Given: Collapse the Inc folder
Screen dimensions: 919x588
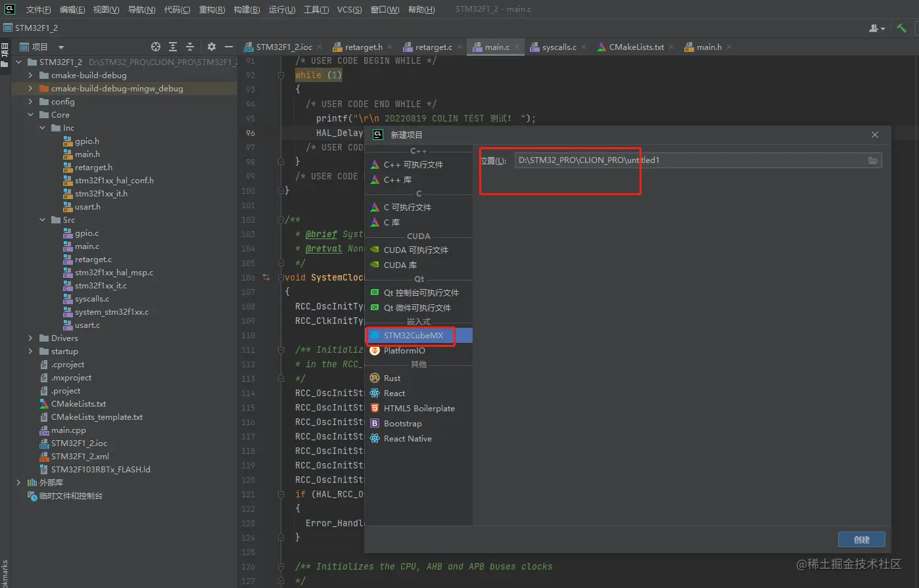Looking at the screenshot, I should 42,128.
